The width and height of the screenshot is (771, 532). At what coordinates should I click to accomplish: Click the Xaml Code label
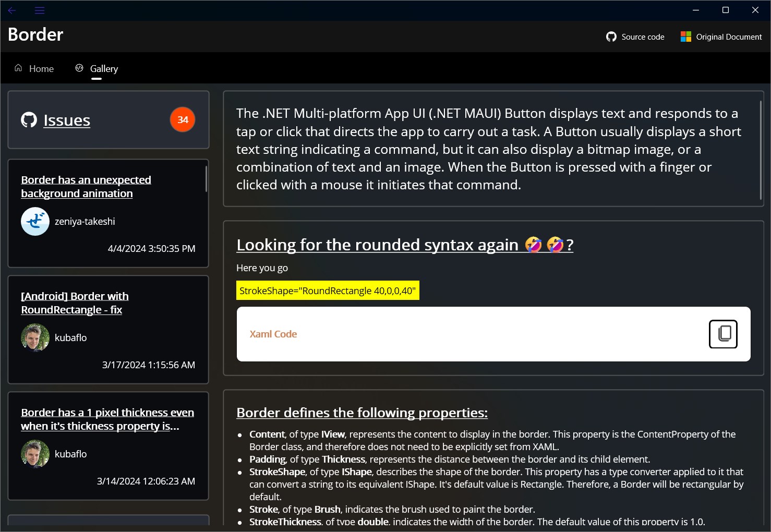[x=273, y=334]
